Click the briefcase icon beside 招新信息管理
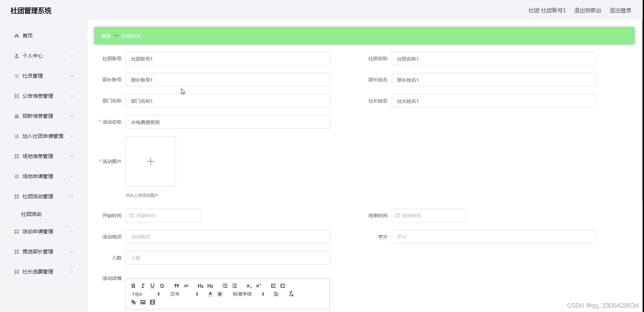The height and width of the screenshot is (312, 644). point(17,116)
